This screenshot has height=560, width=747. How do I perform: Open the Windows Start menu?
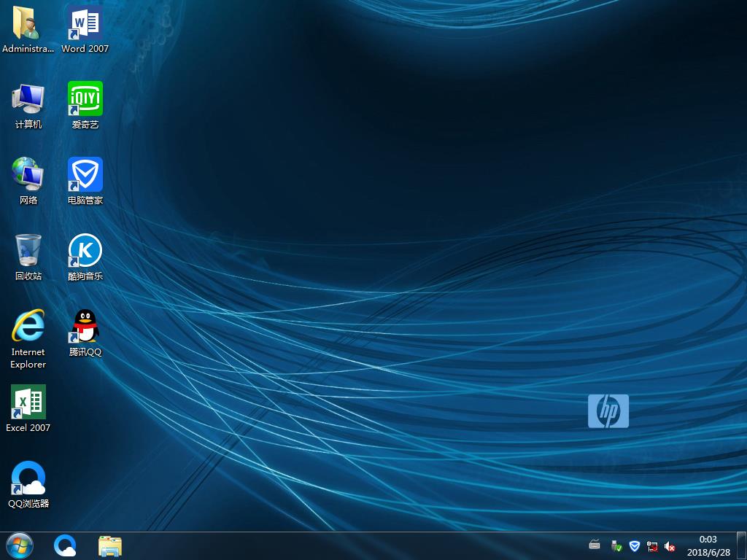pos(20,545)
